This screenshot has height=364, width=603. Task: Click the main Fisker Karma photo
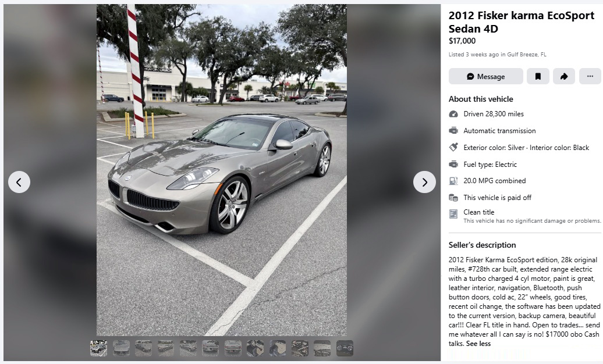coord(222,170)
